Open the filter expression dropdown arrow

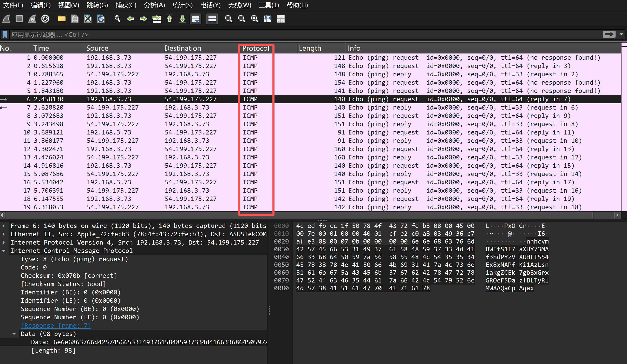[621, 34]
